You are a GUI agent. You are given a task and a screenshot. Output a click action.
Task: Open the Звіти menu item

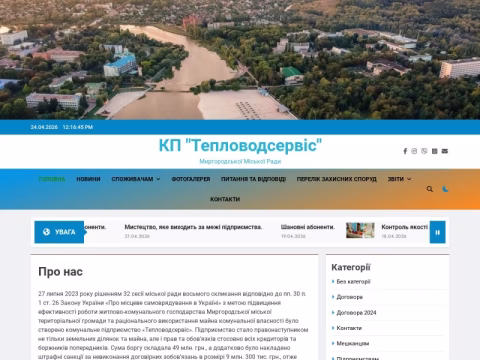396,179
